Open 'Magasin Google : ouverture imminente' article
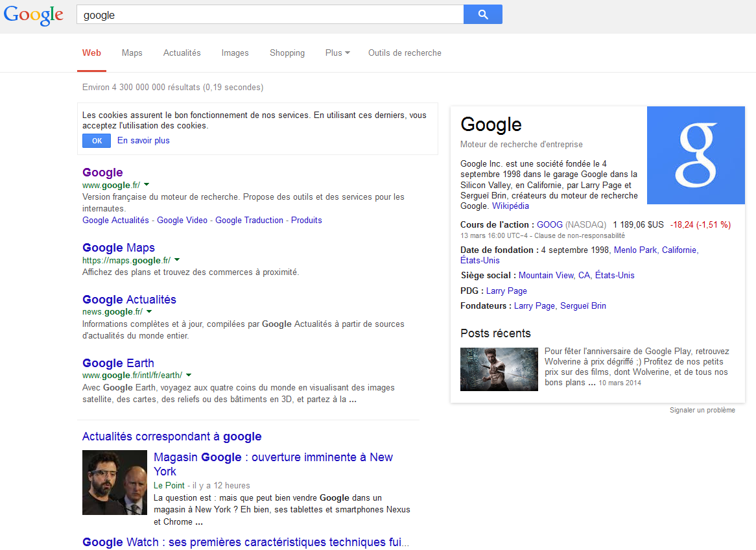 click(273, 464)
